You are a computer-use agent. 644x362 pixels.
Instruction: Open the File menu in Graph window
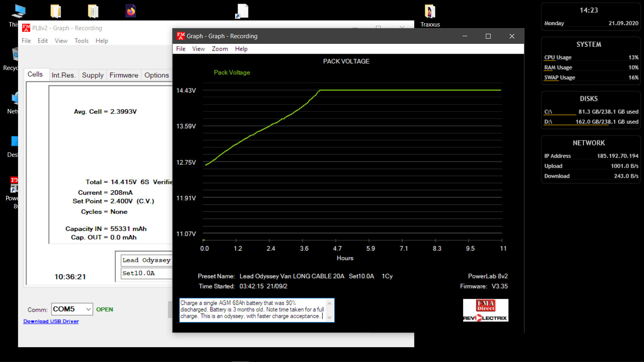[181, 49]
